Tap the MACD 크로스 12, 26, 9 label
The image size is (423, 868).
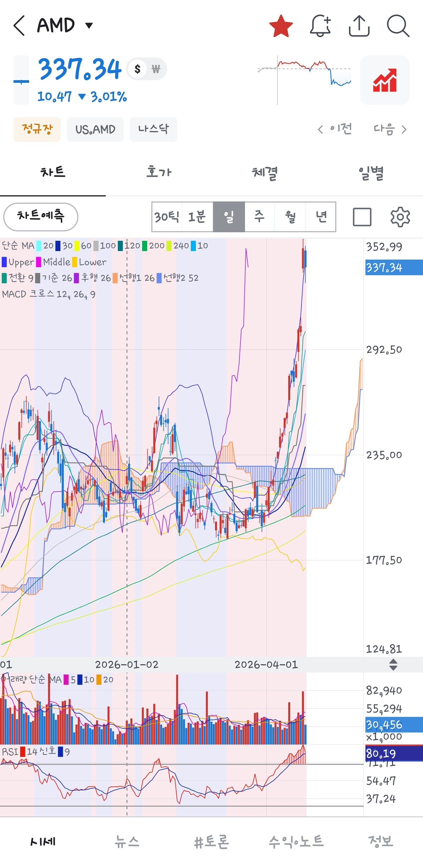[49, 294]
